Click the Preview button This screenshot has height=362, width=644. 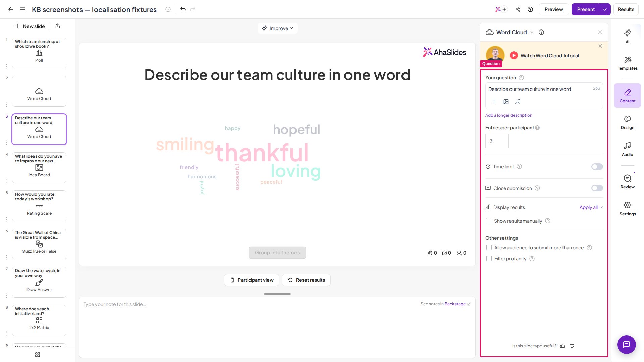tap(554, 9)
